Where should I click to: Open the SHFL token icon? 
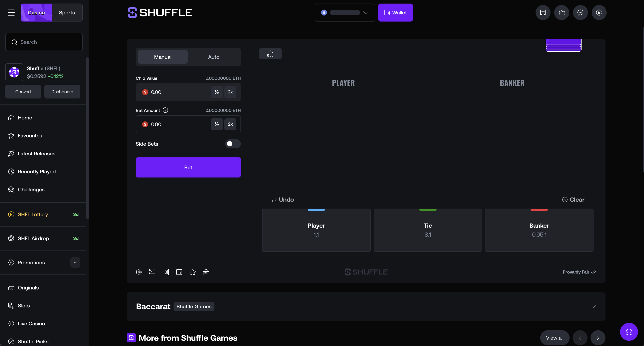(14, 72)
